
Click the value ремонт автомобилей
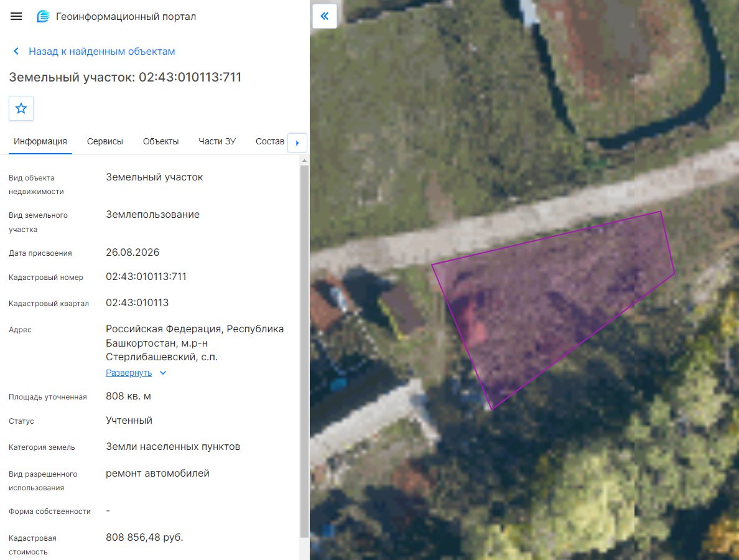(157, 474)
